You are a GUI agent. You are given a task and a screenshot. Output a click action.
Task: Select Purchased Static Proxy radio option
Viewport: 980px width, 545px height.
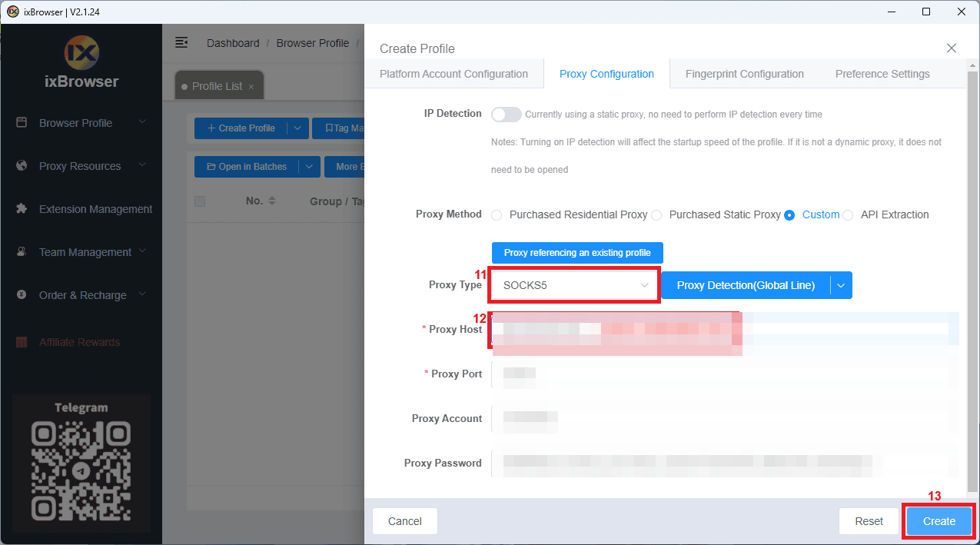click(x=656, y=215)
